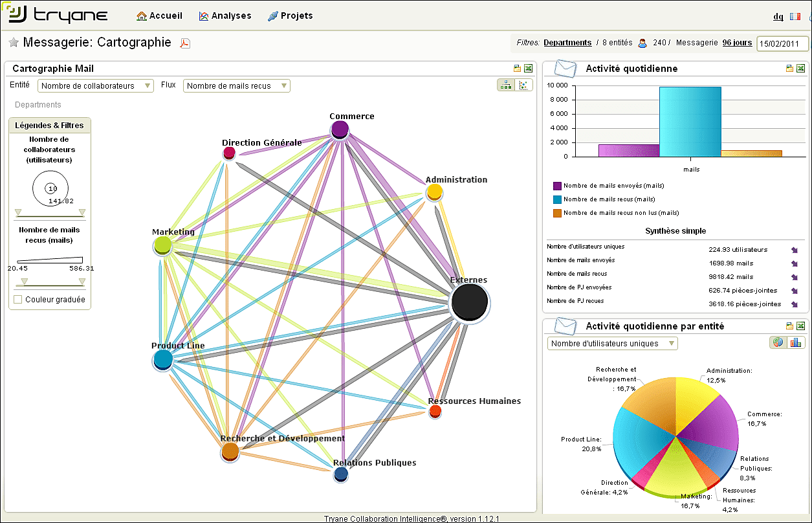Viewport: 812px width, 523px height.
Task: Click orange mails recus non lus swatch
Action: (x=557, y=212)
